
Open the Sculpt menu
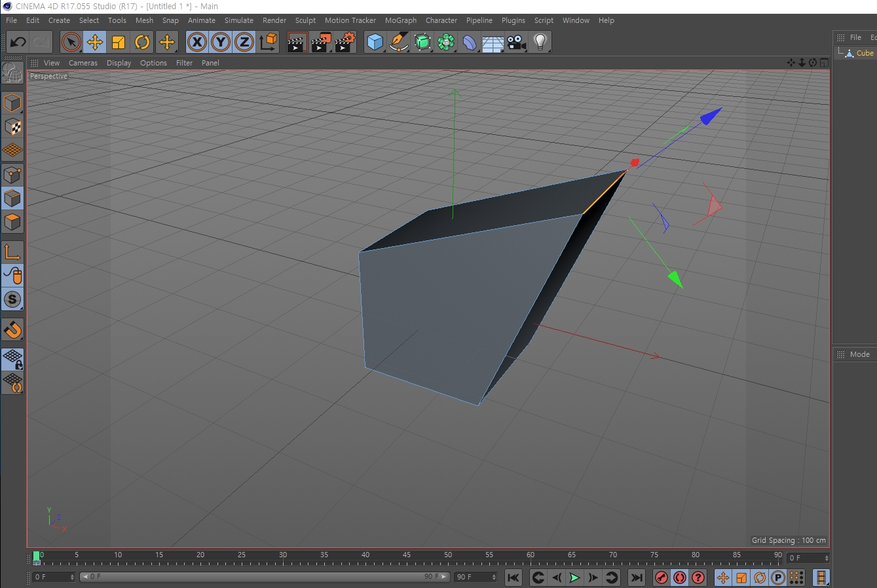pyautogui.click(x=305, y=20)
